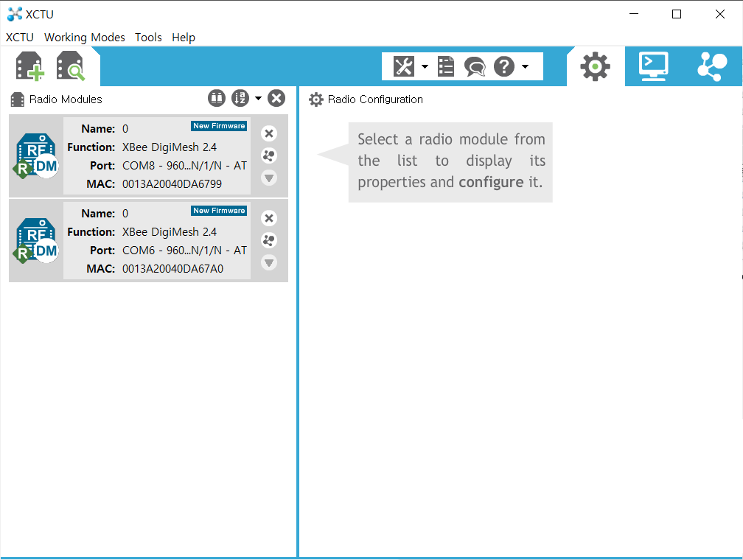Remove the COM8 module from list
The image size is (743, 560).
(269, 133)
